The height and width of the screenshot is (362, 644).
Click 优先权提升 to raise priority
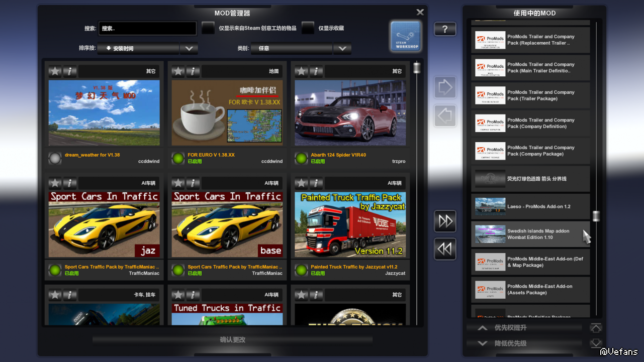[524, 328]
